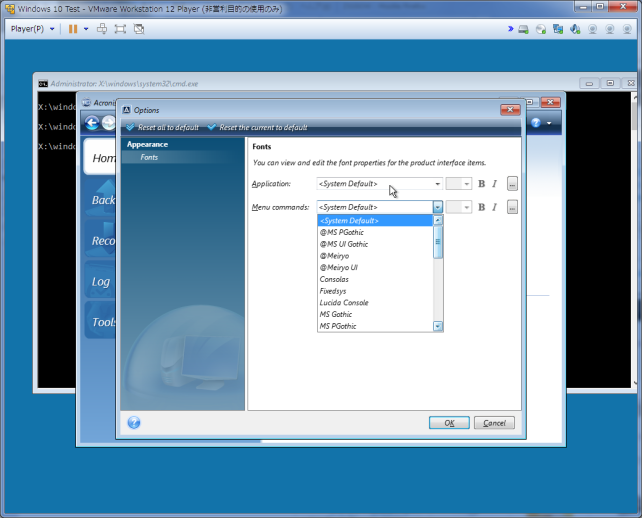
Task: Click Reset the current to default
Action: click(x=257, y=127)
